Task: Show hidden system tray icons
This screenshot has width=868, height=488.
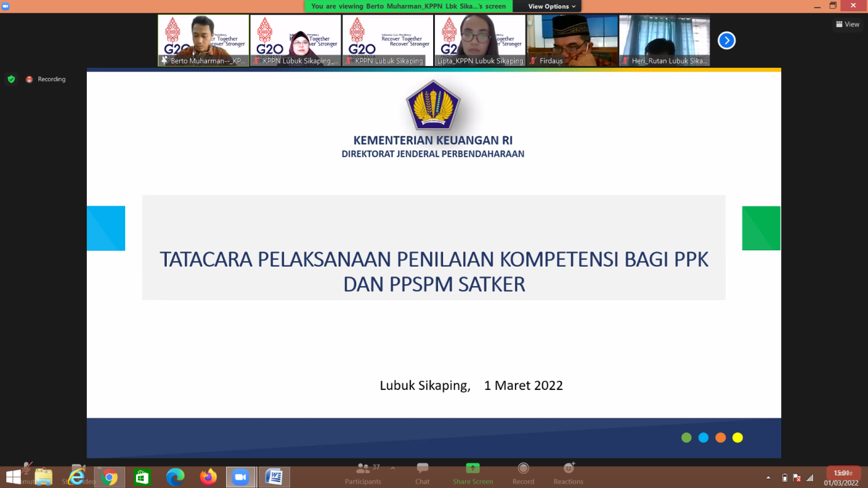Action: 768,478
